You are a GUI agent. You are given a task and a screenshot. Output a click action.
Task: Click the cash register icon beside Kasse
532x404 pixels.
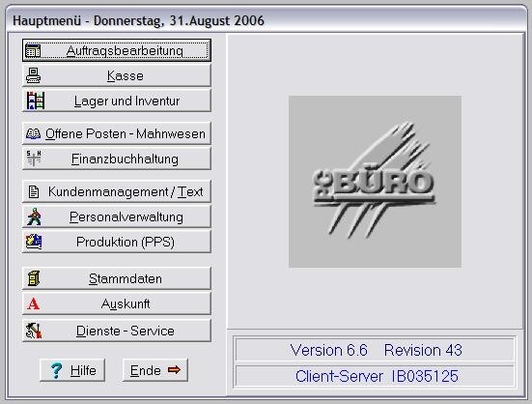click(x=33, y=75)
